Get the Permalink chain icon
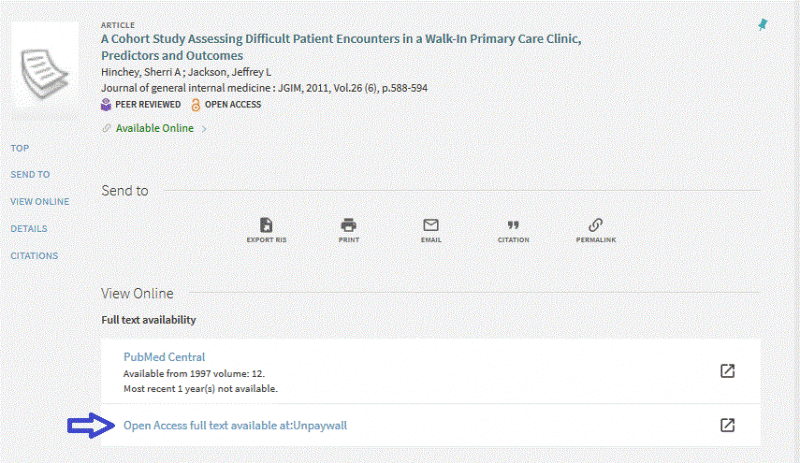 pos(595,225)
